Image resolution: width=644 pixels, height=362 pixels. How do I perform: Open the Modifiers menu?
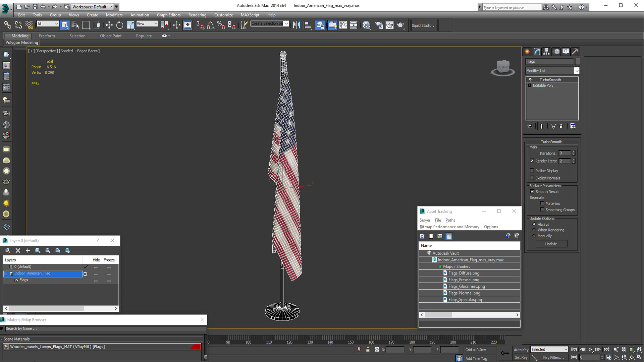coord(114,15)
